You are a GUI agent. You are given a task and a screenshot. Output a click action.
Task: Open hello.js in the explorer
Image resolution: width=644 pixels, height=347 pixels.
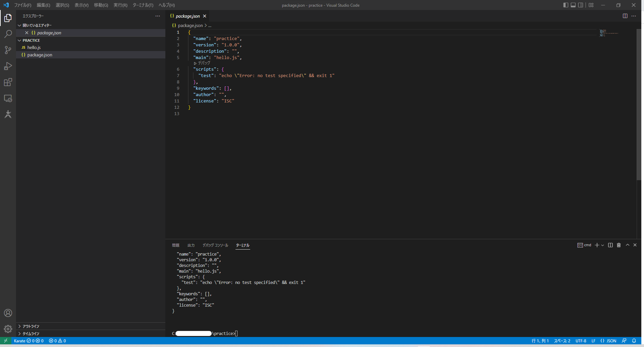tap(34, 47)
